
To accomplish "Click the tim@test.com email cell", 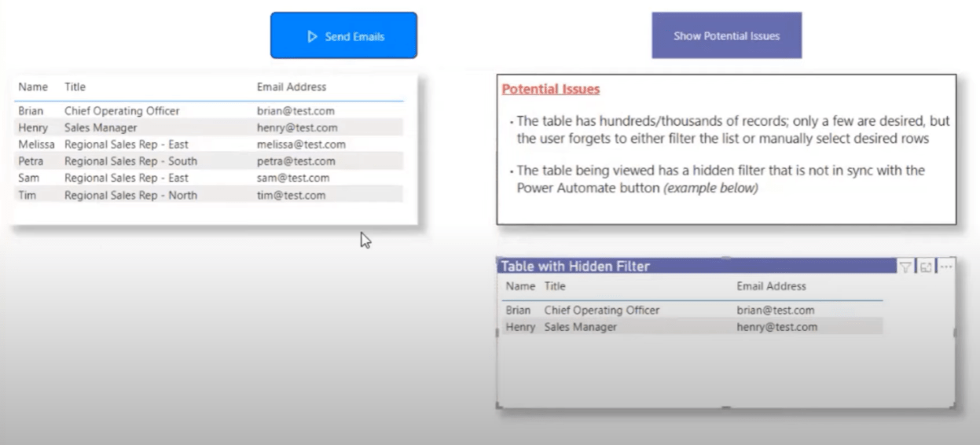I will coord(291,195).
